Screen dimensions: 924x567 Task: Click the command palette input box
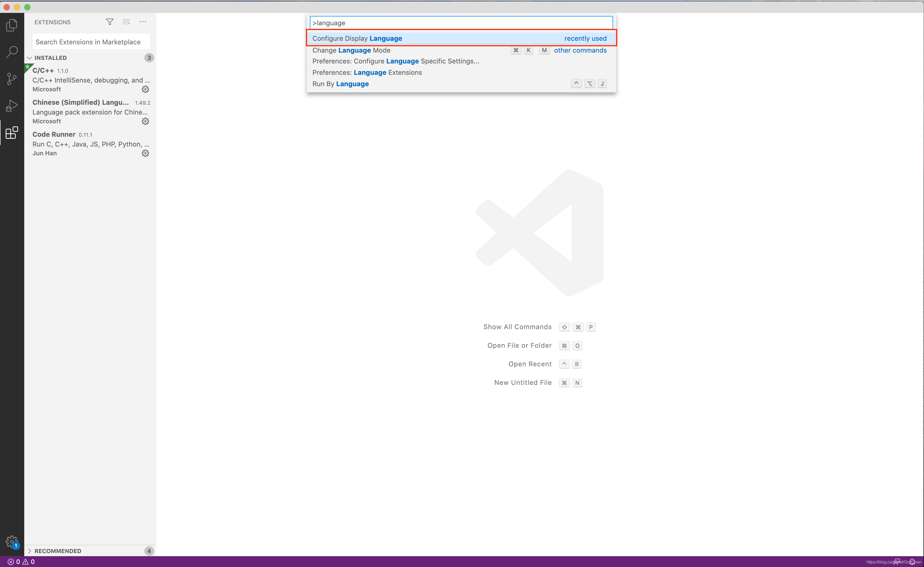pos(461,23)
